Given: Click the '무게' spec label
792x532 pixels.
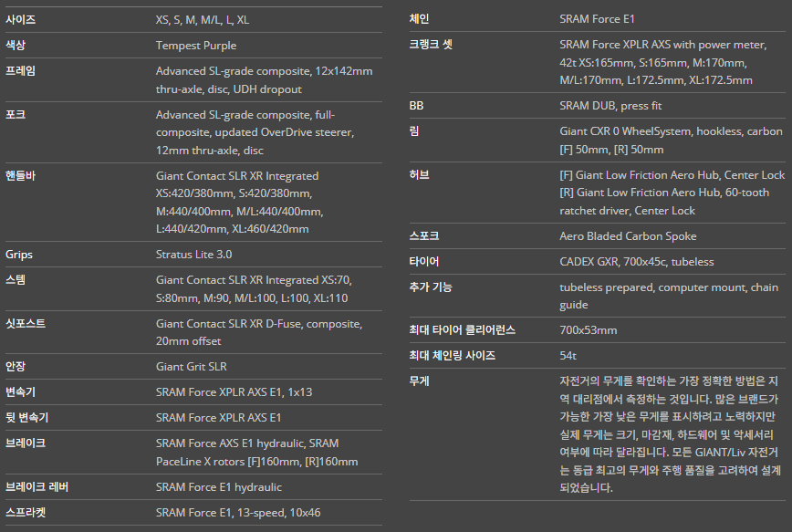Looking at the screenshot, I should click(419, 381).
